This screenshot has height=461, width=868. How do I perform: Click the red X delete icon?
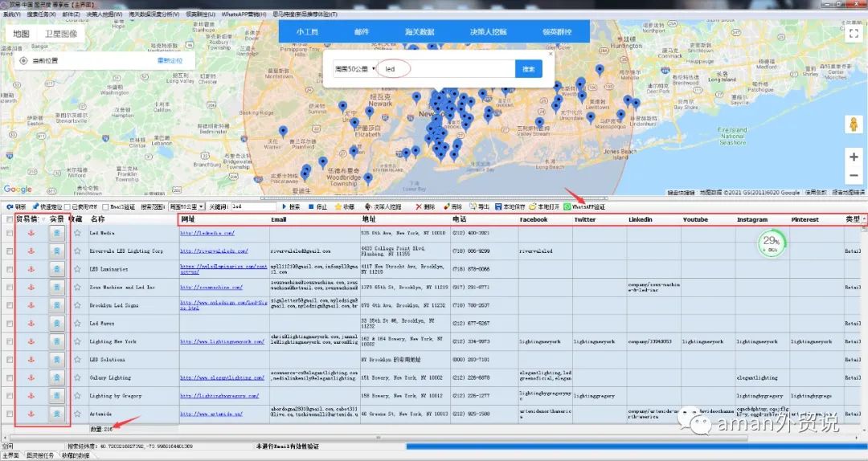419,206
